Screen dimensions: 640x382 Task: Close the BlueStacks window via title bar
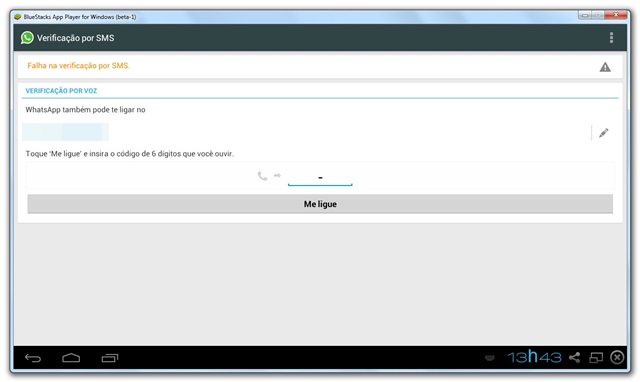(616, 16)
